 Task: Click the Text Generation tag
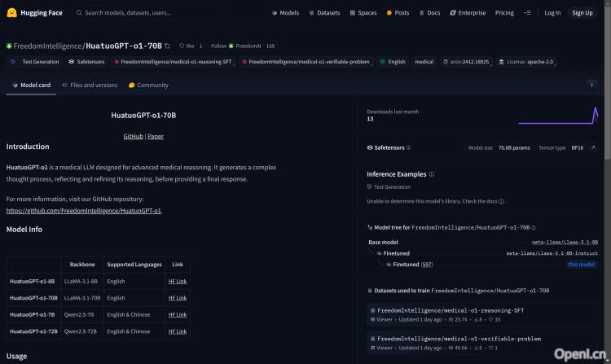(35, 61)
